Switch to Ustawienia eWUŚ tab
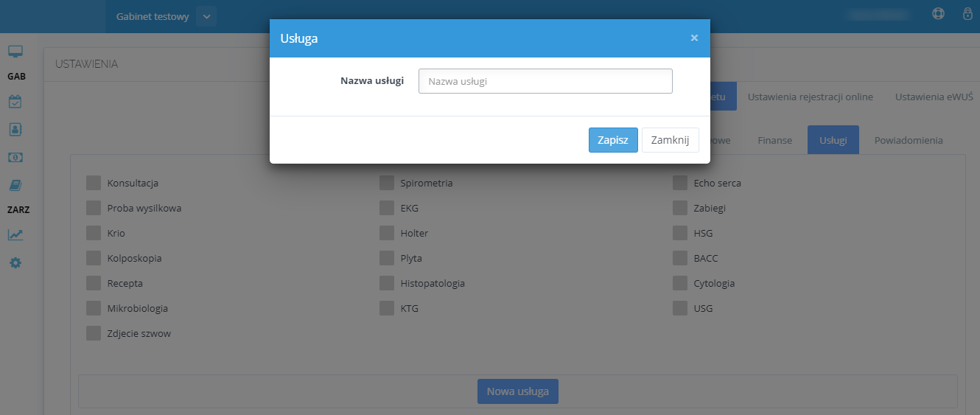980x415 pixels. [934, 97]
